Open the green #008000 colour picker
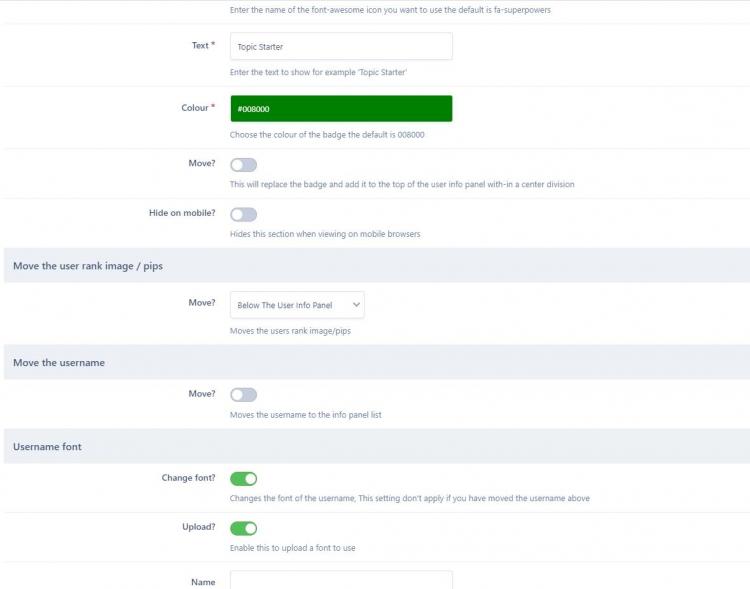The image size is (750, 589). (x=340, y=109)
